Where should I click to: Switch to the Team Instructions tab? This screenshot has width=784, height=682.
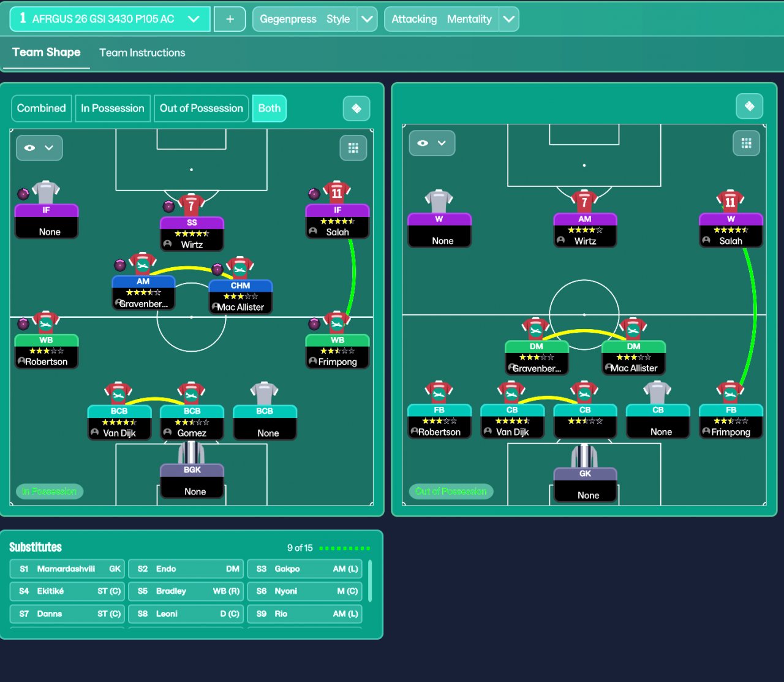coord(142,53)
